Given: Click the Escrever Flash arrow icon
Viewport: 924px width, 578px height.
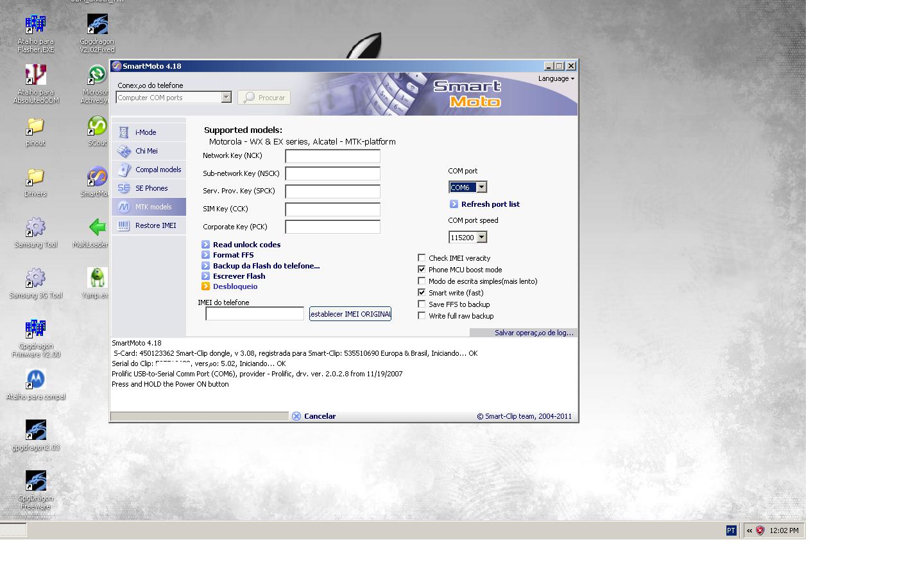Looking at the screenshot, I should tap(205, 276).
